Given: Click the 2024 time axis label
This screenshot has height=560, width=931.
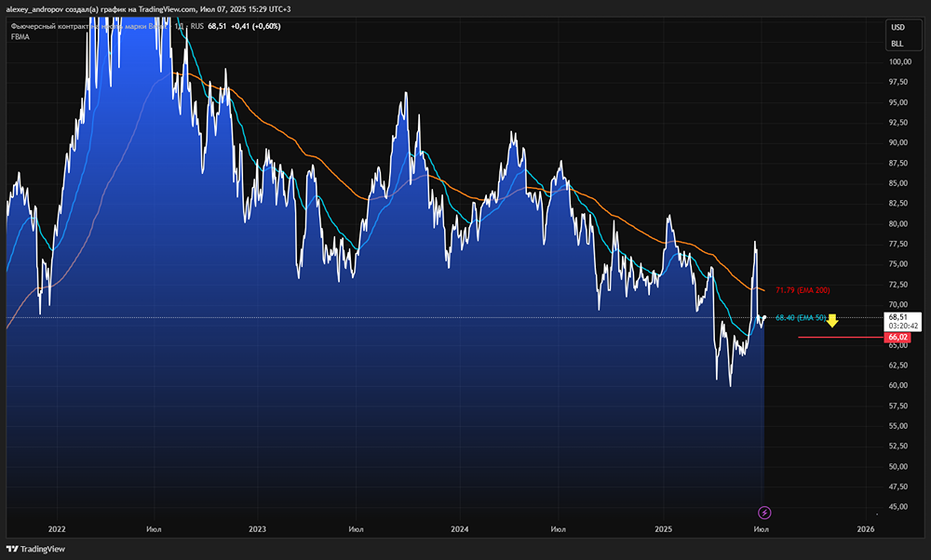Looking at the screenshot, I should [460, 529].
